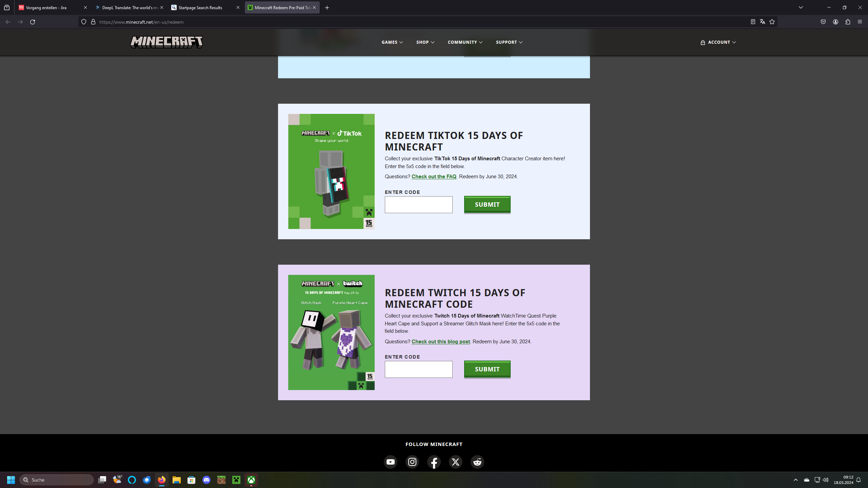The height and width of the screenshot is (488, 868).
Task: Open Minecraft's YouTube page icon
Action: [390, 462]
